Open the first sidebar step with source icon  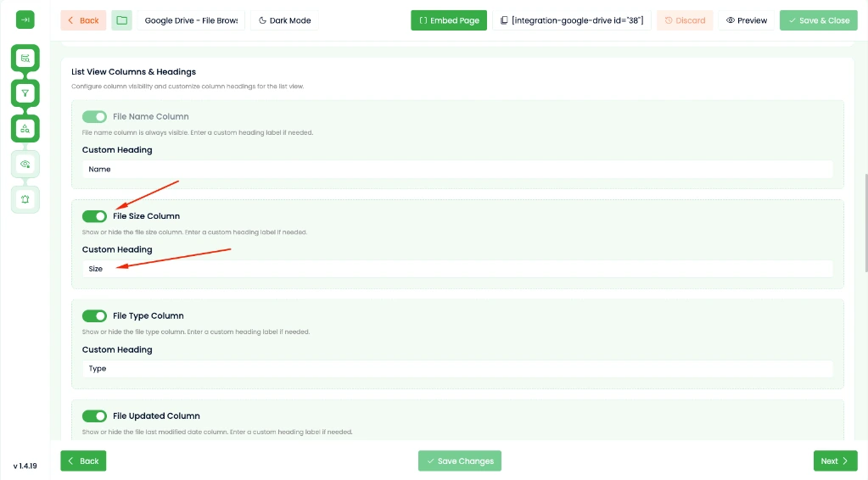25,58
